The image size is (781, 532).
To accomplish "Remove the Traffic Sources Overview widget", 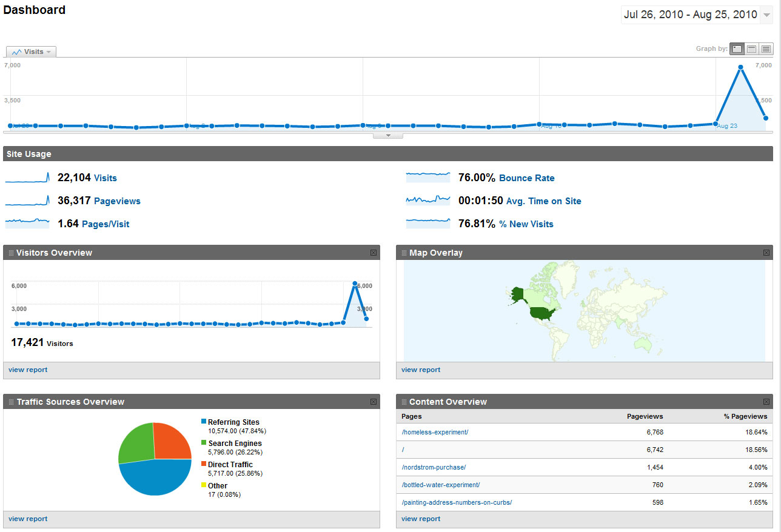I will click(374, 402).
